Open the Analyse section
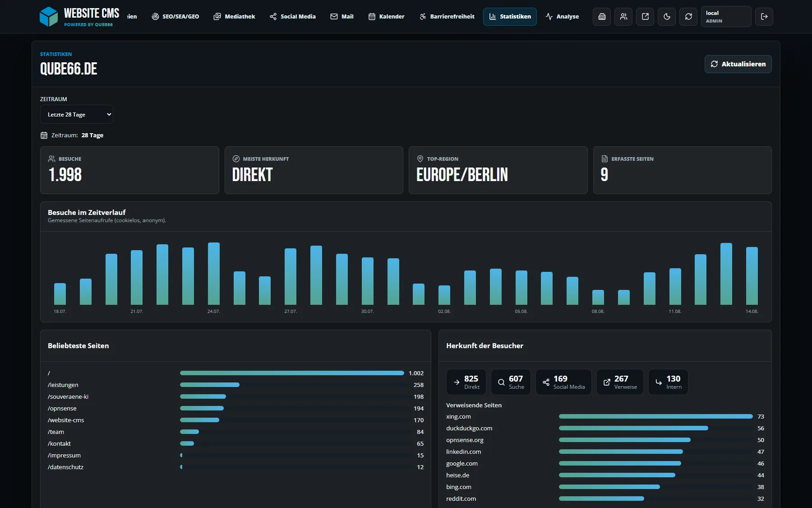Screen dimensions: 812x508 point(562,17)
